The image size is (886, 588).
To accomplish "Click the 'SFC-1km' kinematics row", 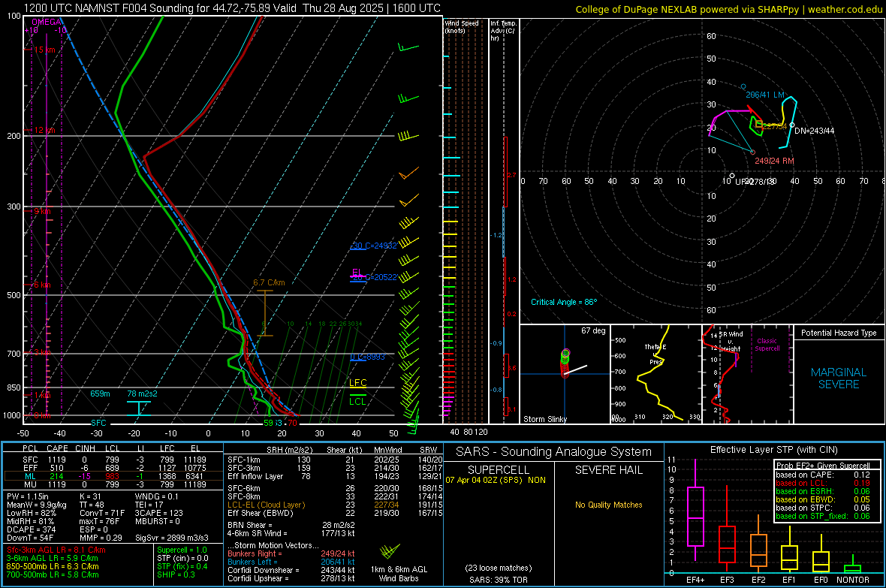I will pyautogui.click(x=335, y=460).
